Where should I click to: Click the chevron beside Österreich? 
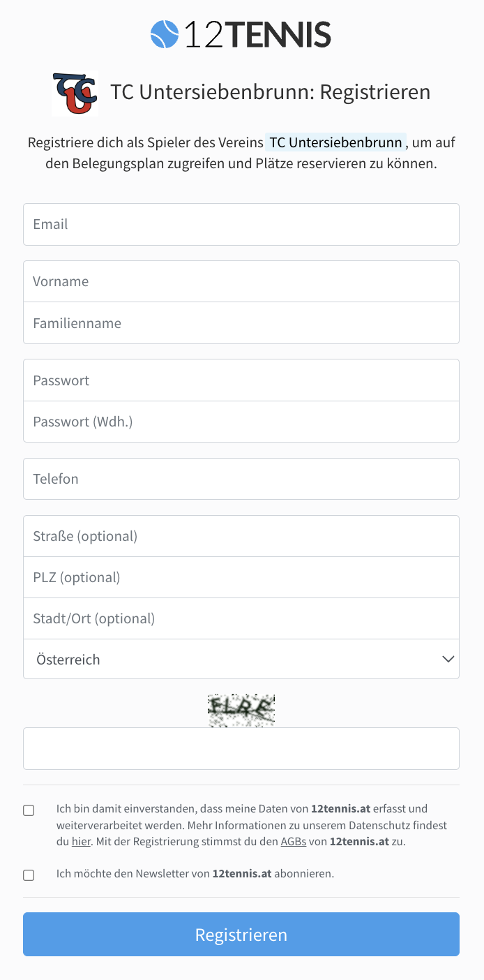pos(448,659)
